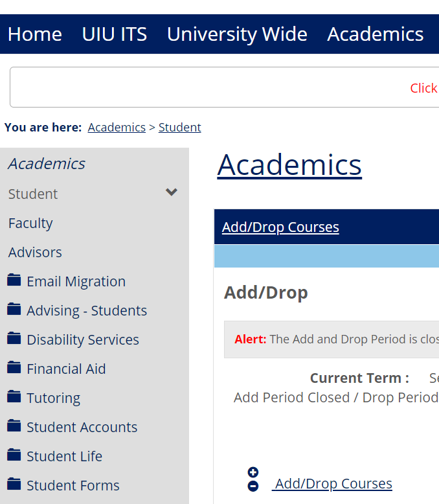Click folder icon beside Financial Aid
Screen dimensions: 439x504
(x=14, y=367)
